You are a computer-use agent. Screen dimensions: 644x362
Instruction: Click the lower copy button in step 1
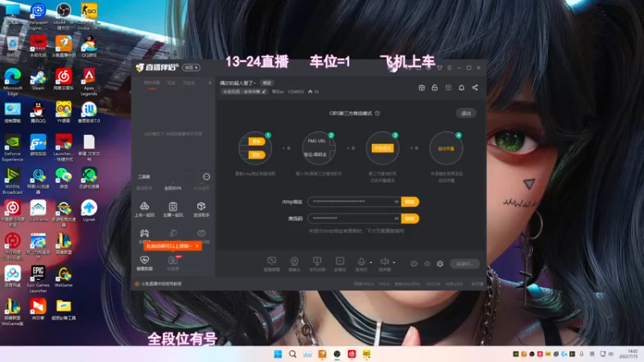(x=257, y=154)
